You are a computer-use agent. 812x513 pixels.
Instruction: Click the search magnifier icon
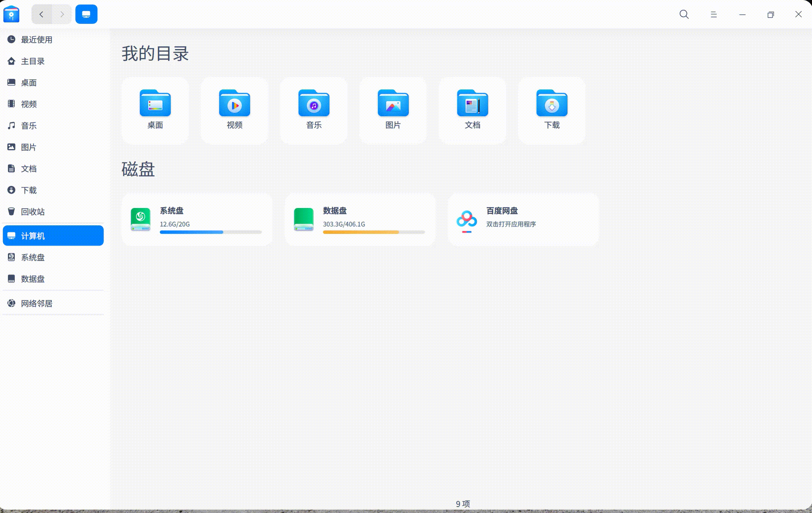pos(684,14)
